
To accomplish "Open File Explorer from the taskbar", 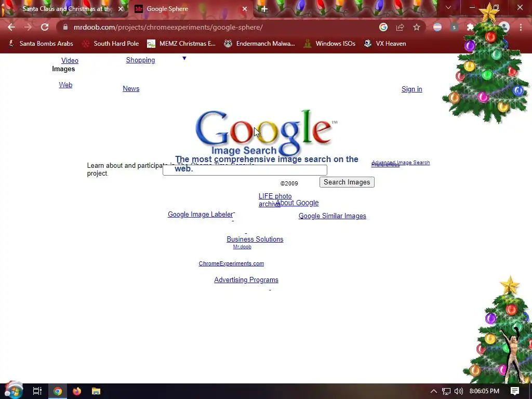I will click(x=96, y=391).
